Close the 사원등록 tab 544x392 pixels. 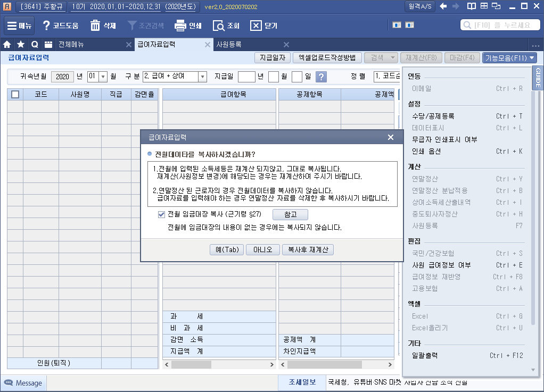click(x=286, y=45)
